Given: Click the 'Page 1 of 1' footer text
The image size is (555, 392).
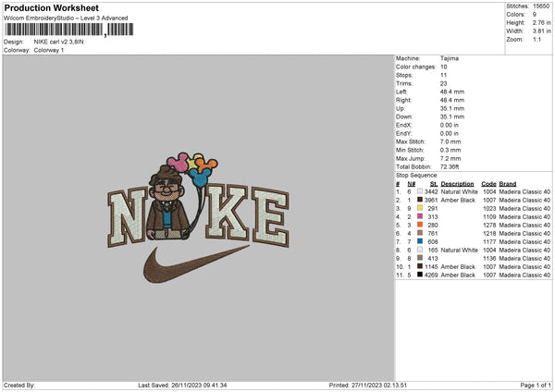Looking at the screenshot, I should [536, 386].
